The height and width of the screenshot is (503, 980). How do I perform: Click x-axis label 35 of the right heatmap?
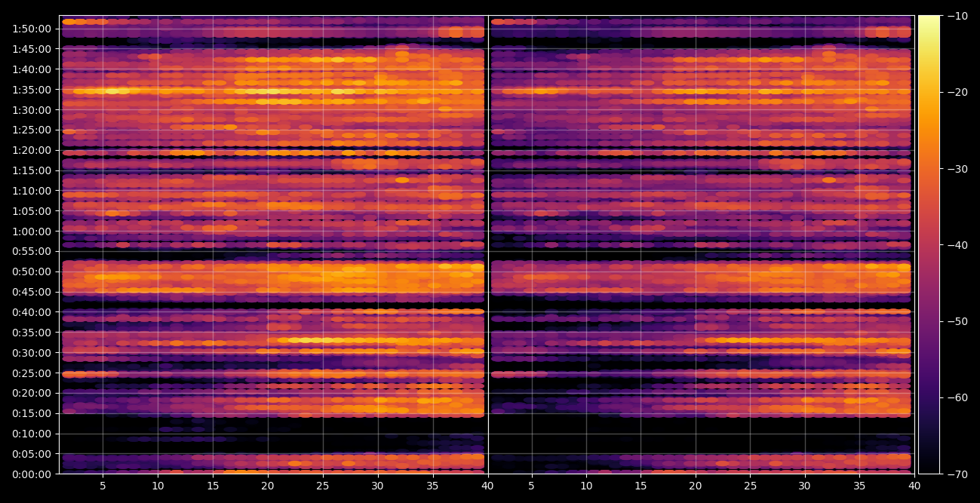click(x=859, y=486)
